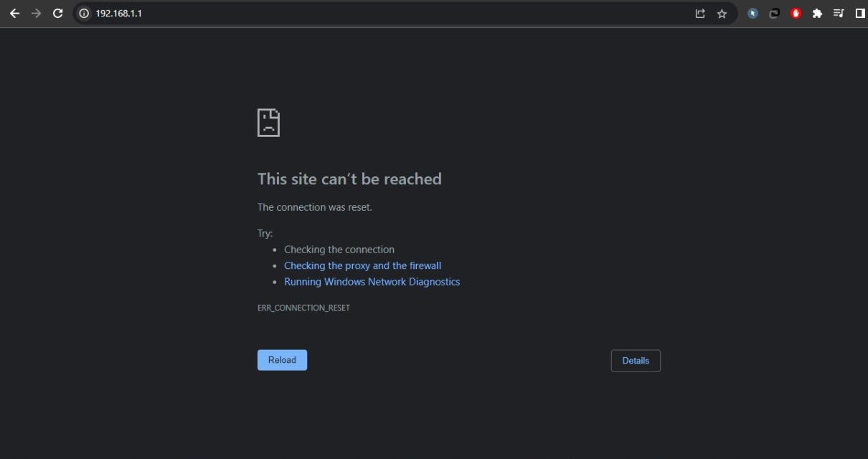Open the red hand ad-blocker extension

[x=796, y=14]
